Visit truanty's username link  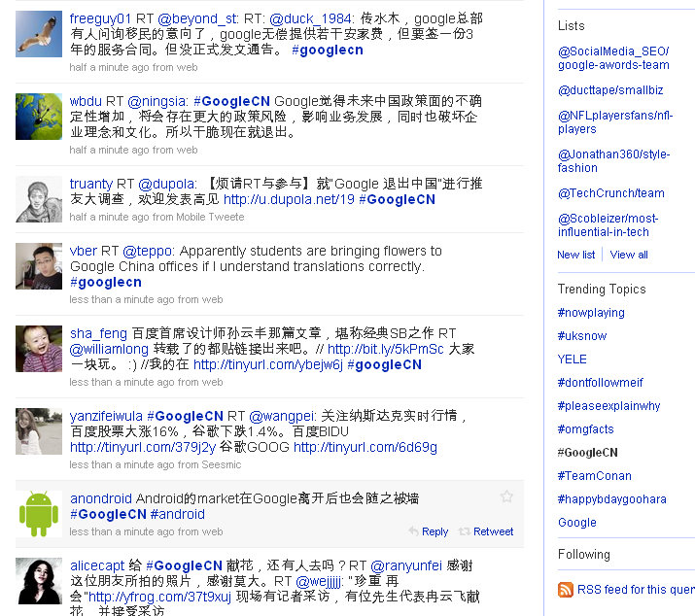[x=91, y=184]
